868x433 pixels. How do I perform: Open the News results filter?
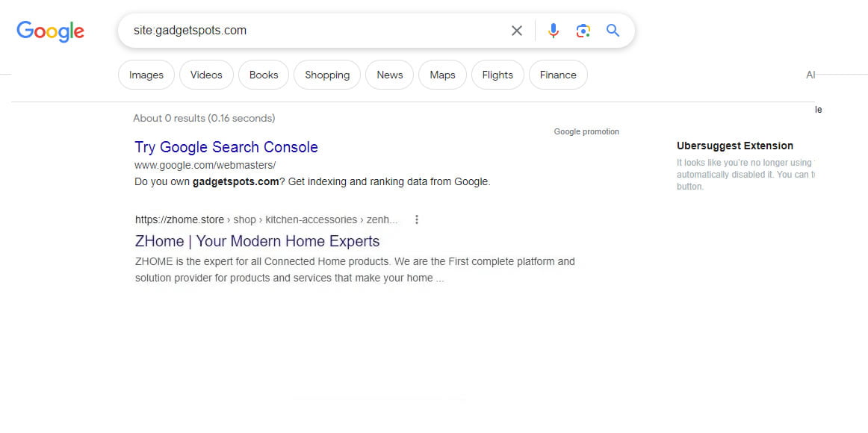(x=390, y=75)
